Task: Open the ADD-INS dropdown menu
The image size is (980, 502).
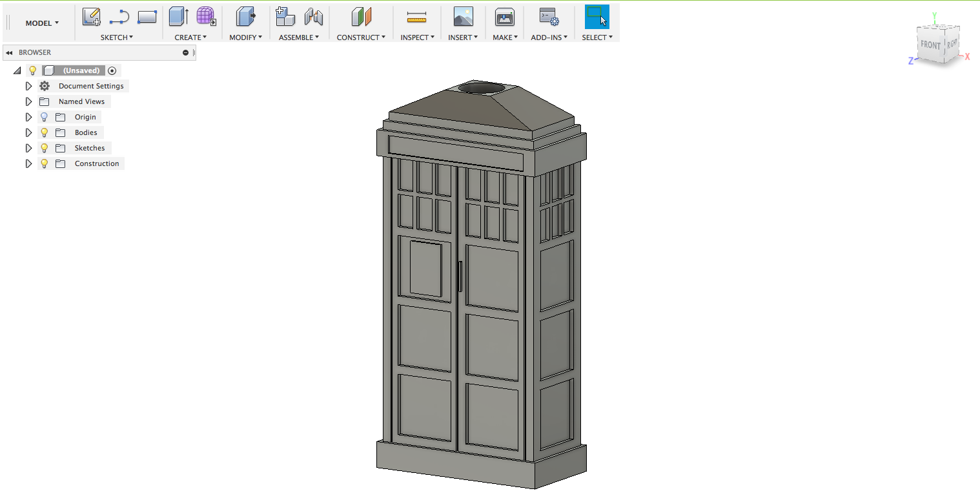Action: pyautogui.click(x=549, y=37)
